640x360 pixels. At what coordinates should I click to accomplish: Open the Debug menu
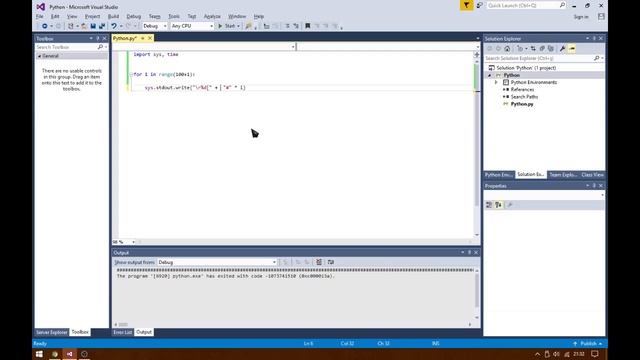133,16
